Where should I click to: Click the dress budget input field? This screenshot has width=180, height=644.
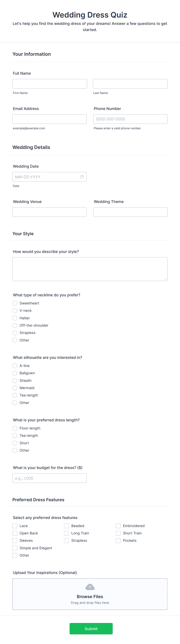[x=49, y=478]
